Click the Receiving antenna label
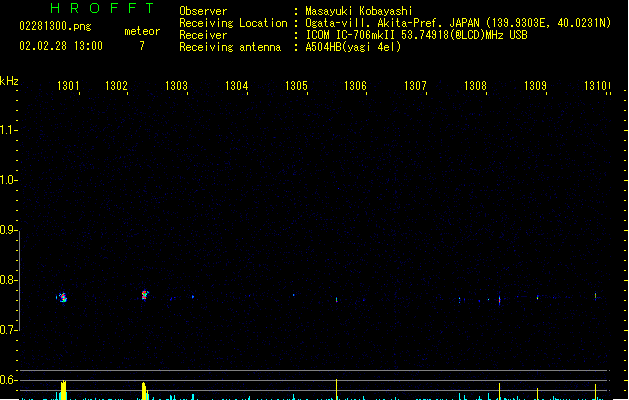The image size is (629, 400). (x=230, y=47)
